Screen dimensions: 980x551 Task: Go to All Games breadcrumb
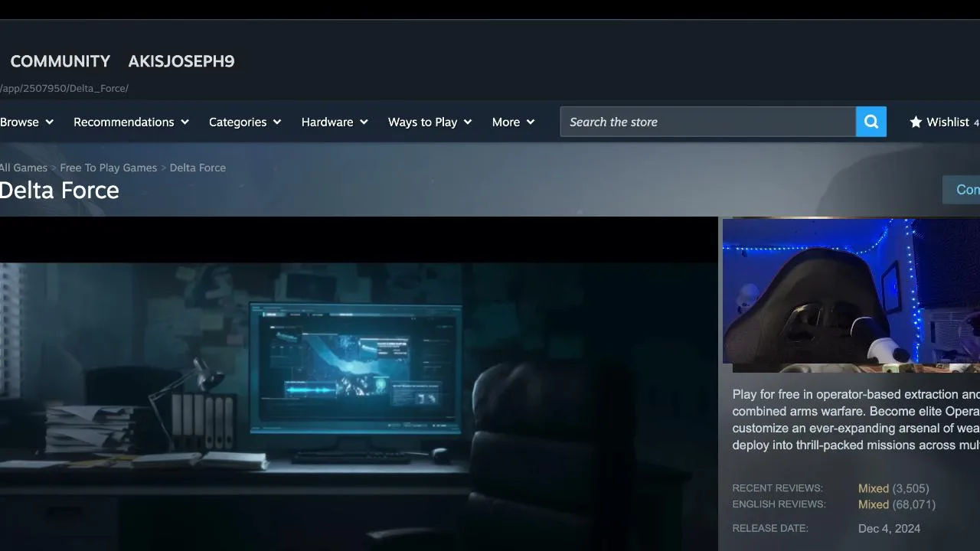24,168
